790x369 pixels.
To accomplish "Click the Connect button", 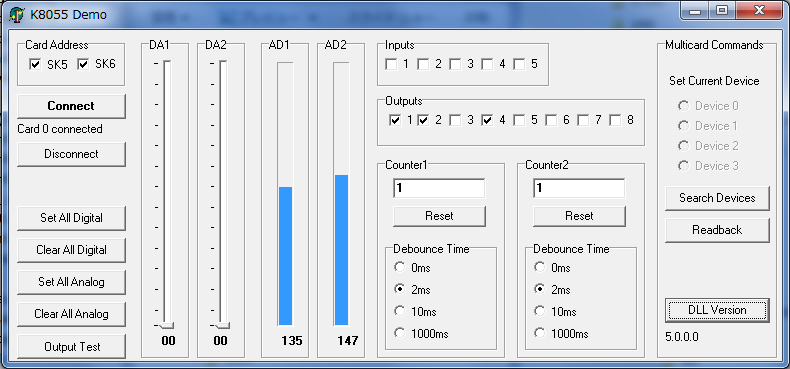I will [71, 106].
